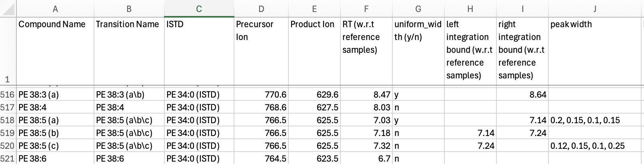This screenshot has width=644, height=164.
Task: Click the Compound Name header cell
Action: tap(55, 51)
